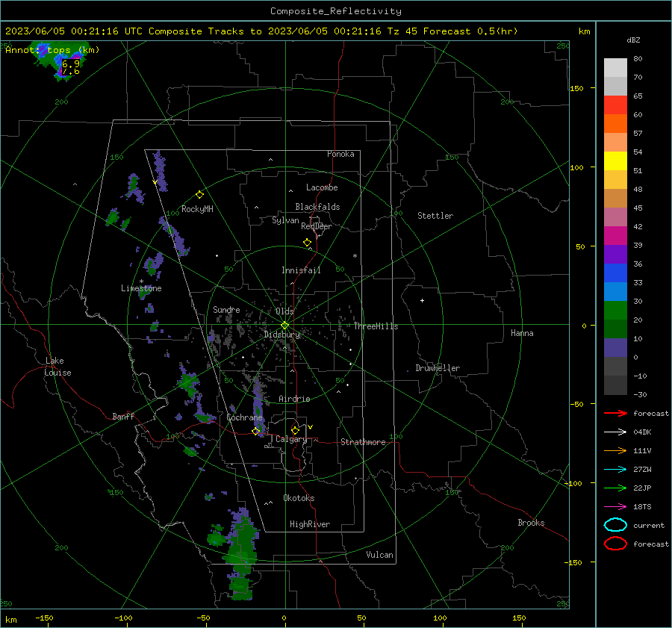Viewport: 672px width, 628px height.
Task: Select the Sundre label
Action: click(226, 309)
